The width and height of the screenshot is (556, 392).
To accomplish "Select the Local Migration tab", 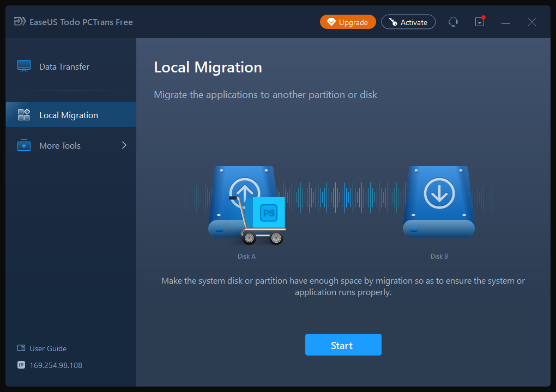I will (71, 115).
